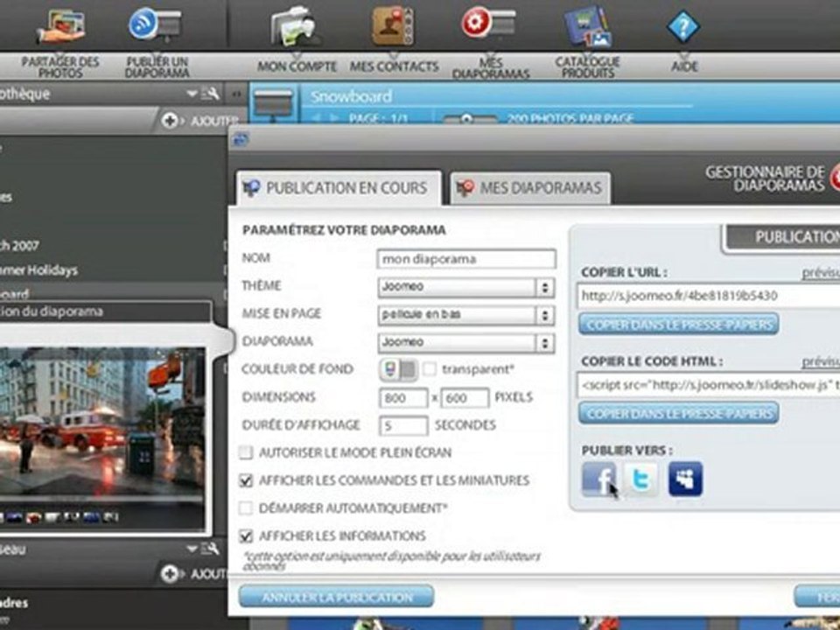Open Partager des photos icon
Viewport: 840px width, 630px height.
click(60, 25)
